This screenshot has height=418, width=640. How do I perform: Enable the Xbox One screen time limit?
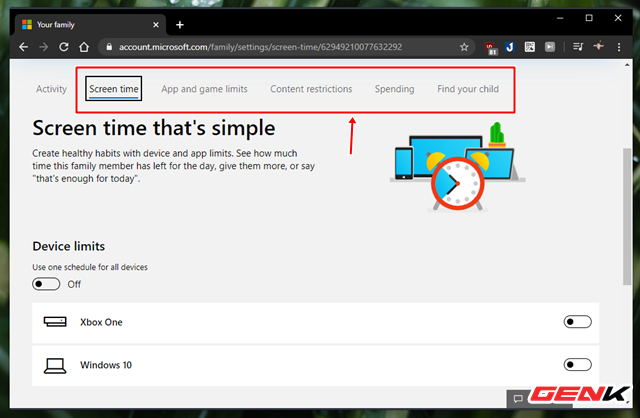pyautogui.click(x=577, y=322)
